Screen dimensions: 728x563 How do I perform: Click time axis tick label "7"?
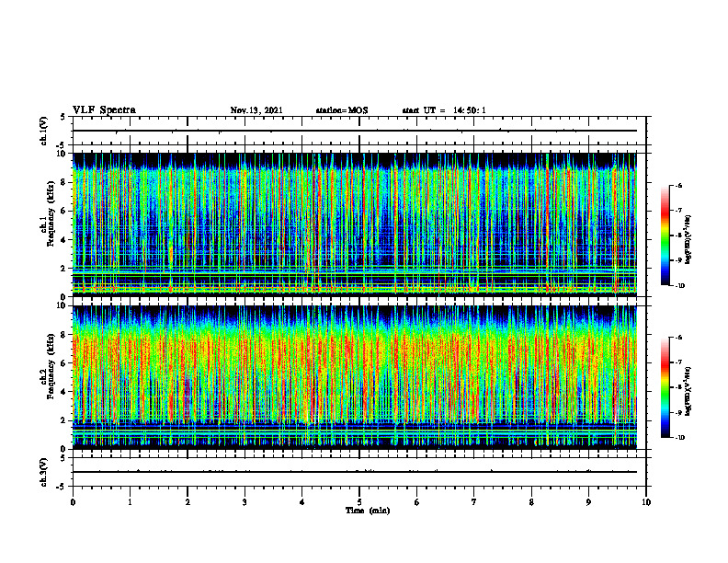point(474,502)
